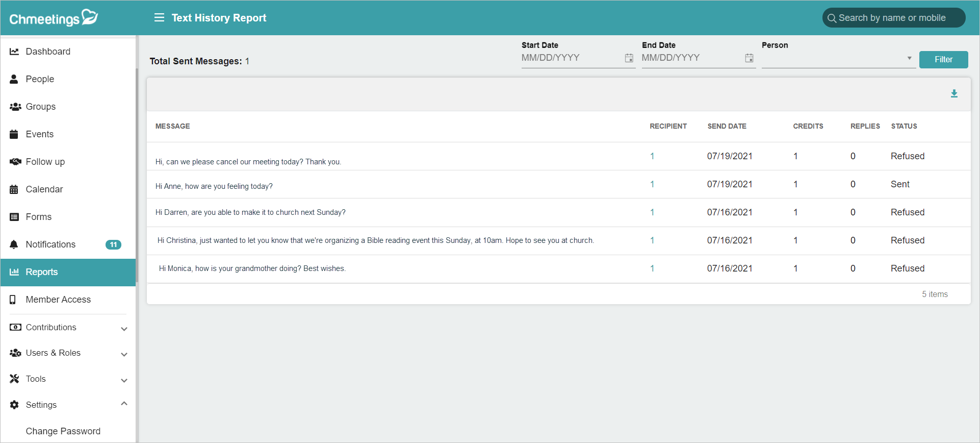This screenshot has height=443, width=980.
Task: Click the Follow up handshake icon
Action: (15, 162)
